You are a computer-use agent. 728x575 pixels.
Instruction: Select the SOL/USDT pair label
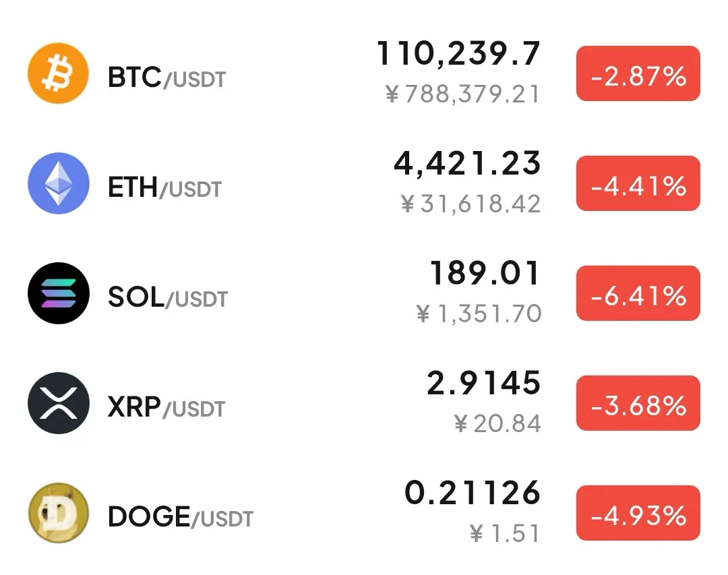coord(168,297)
